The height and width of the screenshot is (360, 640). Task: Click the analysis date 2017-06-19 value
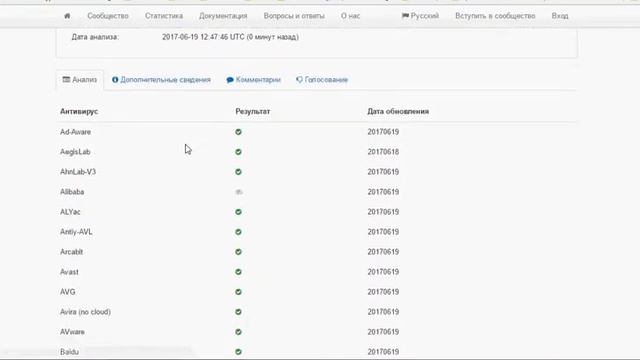(230, 37)
